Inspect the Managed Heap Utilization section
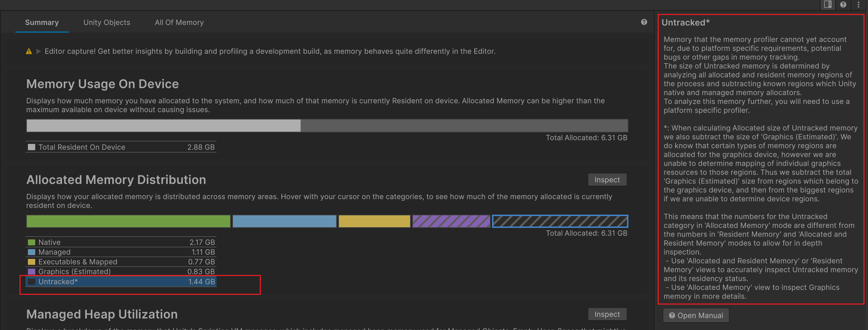The image size is (868, 330). click(607, 314)
